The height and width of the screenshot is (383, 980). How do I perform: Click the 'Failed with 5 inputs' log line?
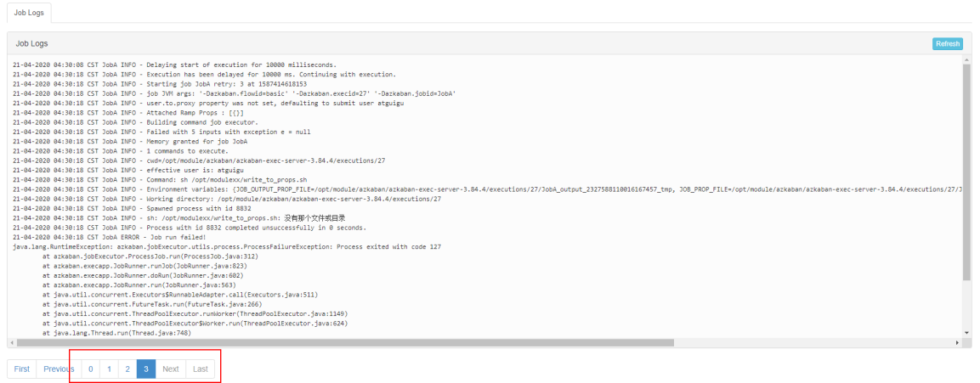tap(161, 132)
